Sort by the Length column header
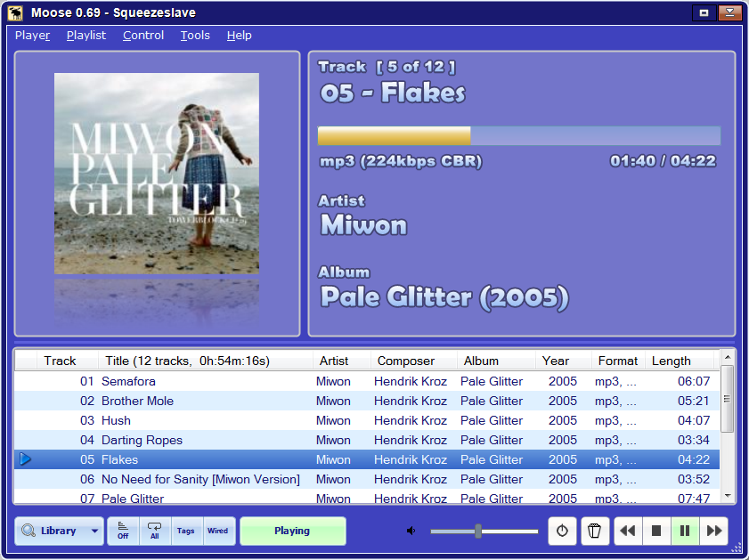This screenshot has width=749, height=560. point(680,361)
